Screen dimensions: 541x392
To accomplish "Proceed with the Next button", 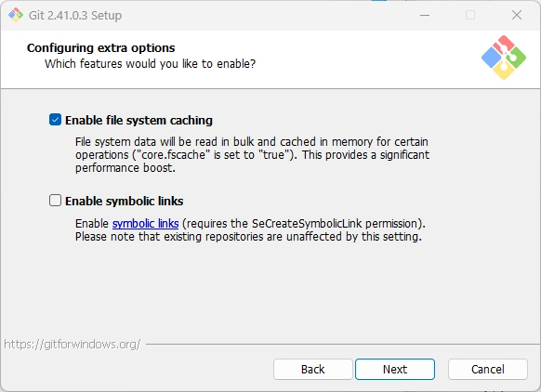I will coord(395,370).
